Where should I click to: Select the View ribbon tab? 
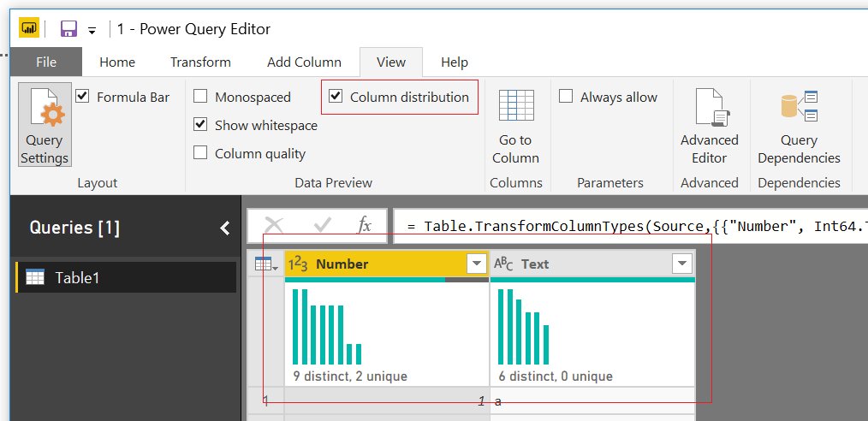point(391,62)
